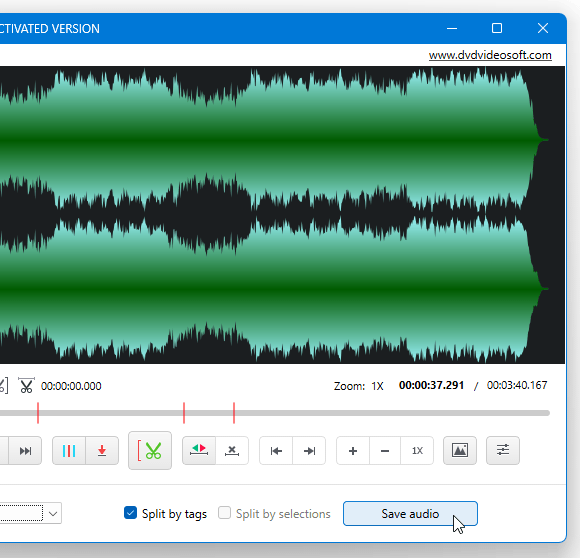Jump to selection end arrow
The width and height of the screenshot is (580, 558).
tap(309, 451)
